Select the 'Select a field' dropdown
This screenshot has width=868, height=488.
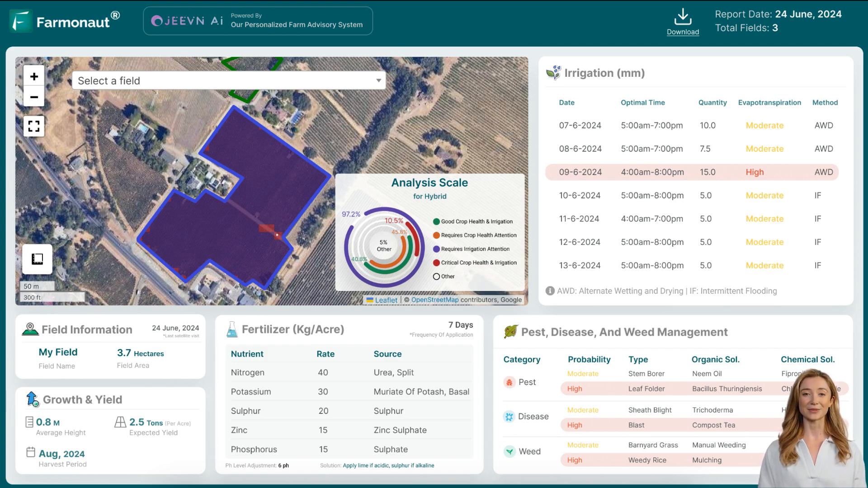228,80
